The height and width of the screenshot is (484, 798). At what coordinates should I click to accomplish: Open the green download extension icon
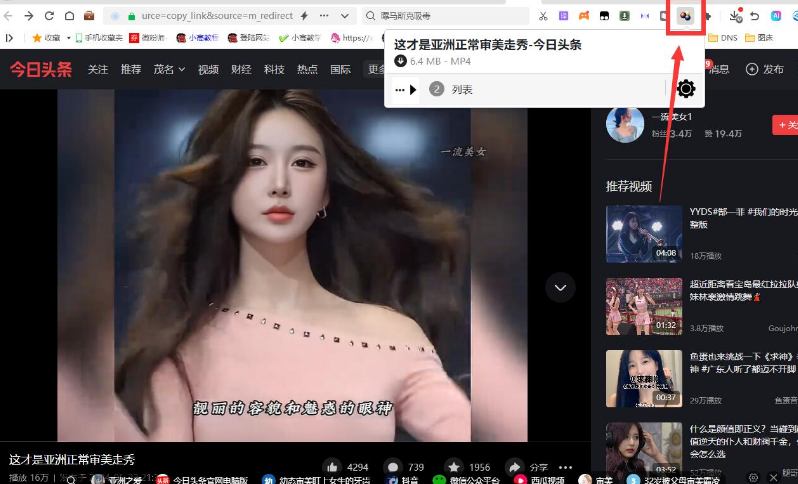tap(624, 16)
